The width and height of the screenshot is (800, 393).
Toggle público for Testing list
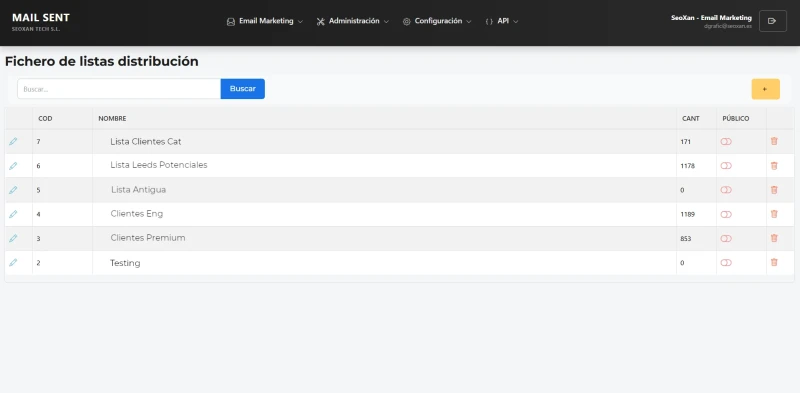pyautogui.click(x=726, y=263)
